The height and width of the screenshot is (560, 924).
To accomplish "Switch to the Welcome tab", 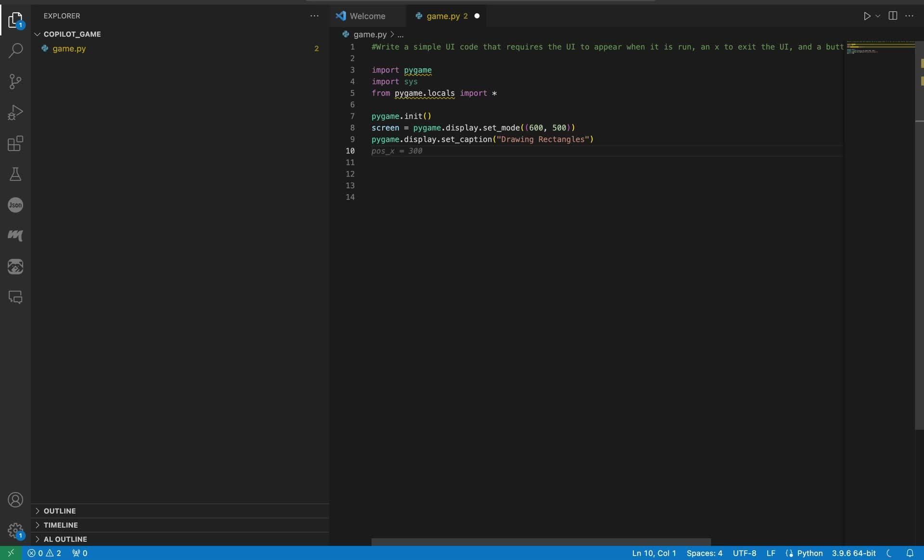I will tap(367, 16).
